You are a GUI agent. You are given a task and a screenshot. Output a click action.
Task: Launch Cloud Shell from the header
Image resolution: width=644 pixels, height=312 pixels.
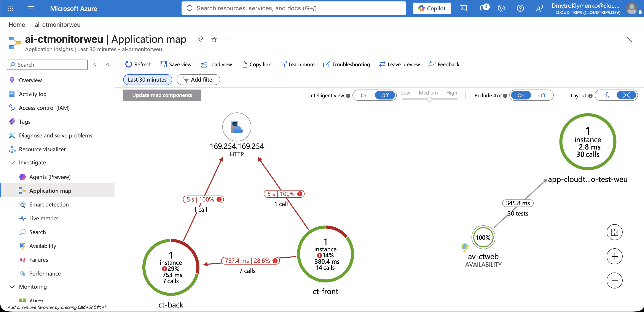click(463, 8)
